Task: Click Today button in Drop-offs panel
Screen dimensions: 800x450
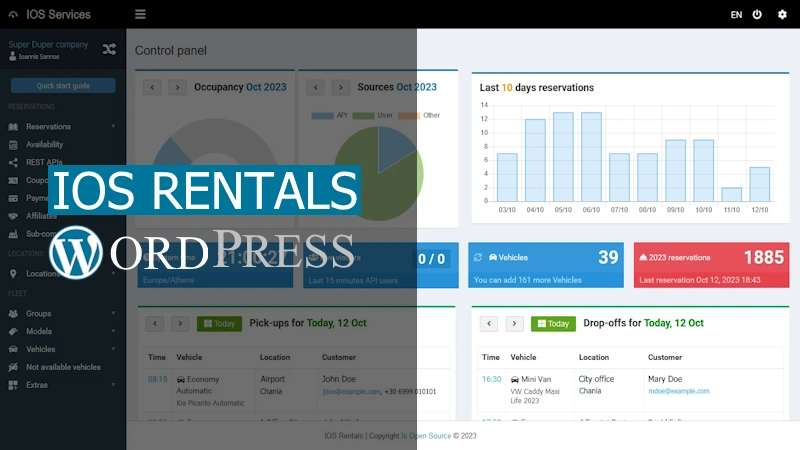Action: [x=553, y=323]
